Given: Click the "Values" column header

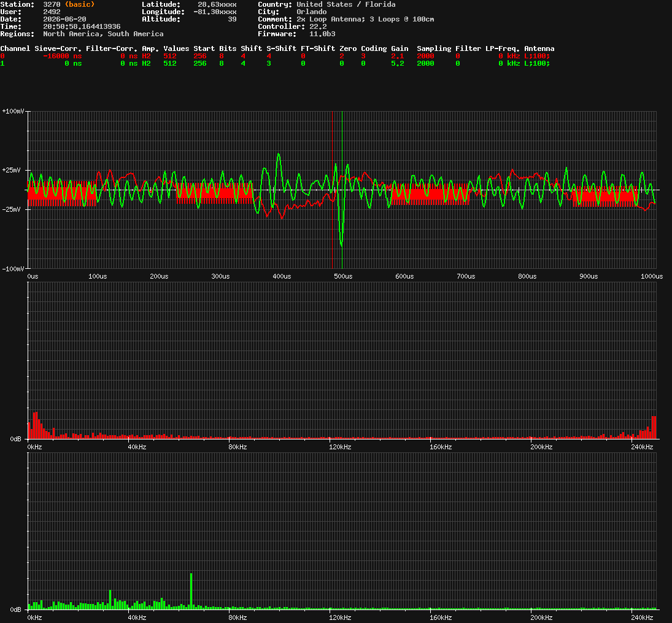Looking at the screenshot, I should (176, 48).
